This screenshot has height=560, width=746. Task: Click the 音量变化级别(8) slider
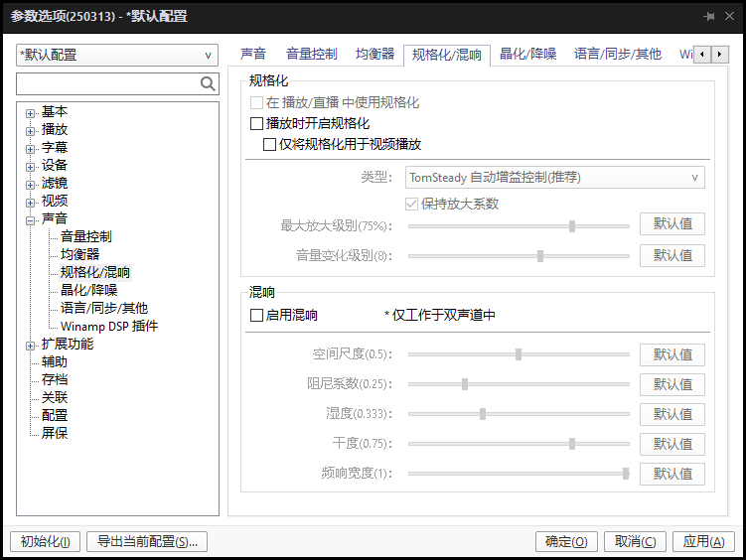click(519, 256)
